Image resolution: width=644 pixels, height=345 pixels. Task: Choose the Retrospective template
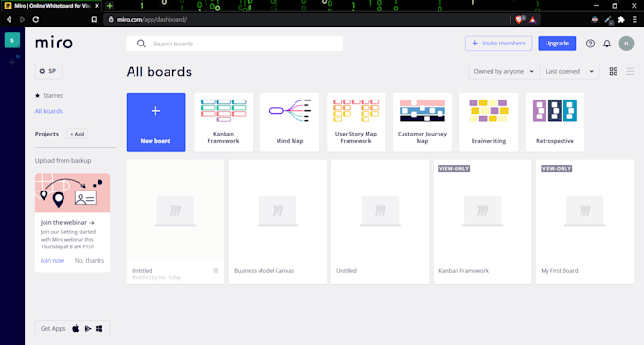(x=555, y=122)
